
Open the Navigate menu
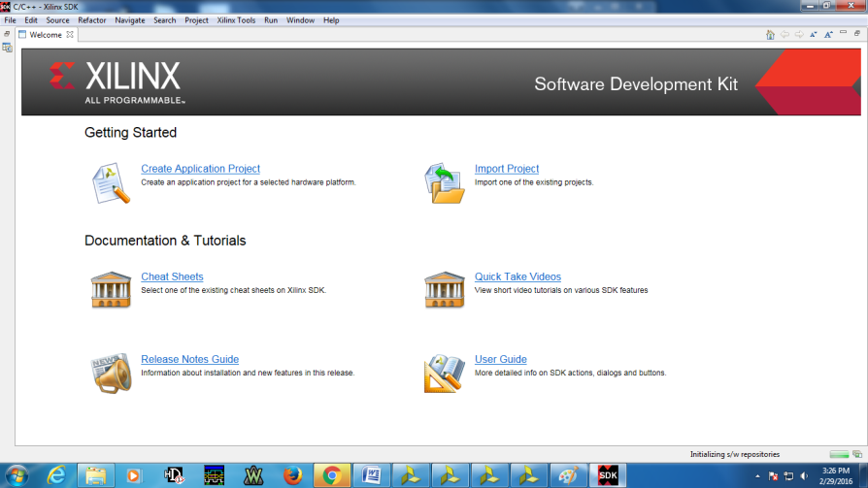click(129, 20)
